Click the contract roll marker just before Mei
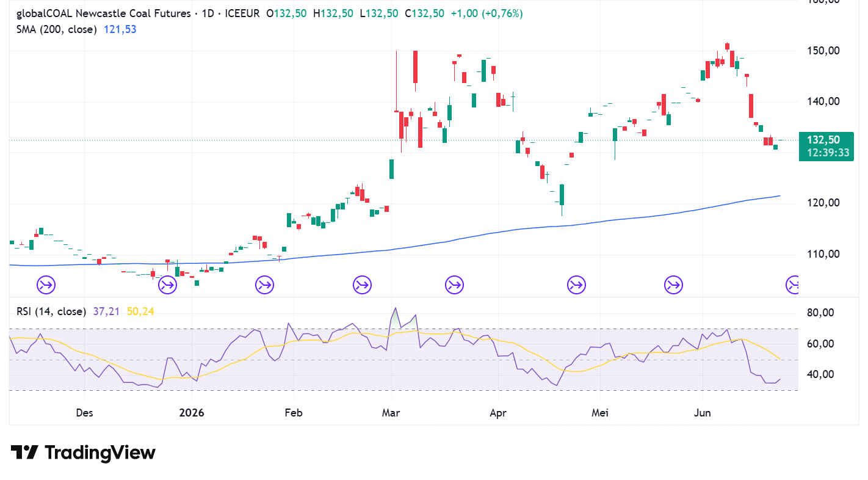 coord(576,285)
